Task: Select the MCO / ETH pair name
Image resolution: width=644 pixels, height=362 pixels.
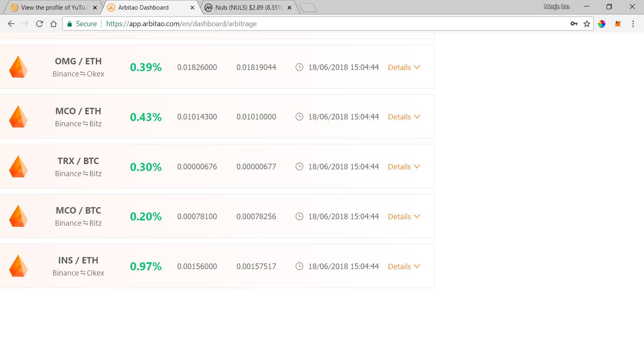Action: 78,111
